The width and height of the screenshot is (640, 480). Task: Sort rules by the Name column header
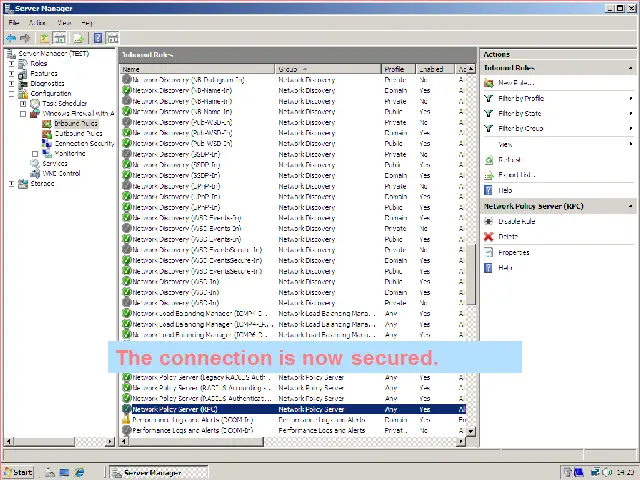tap(198, 69)
